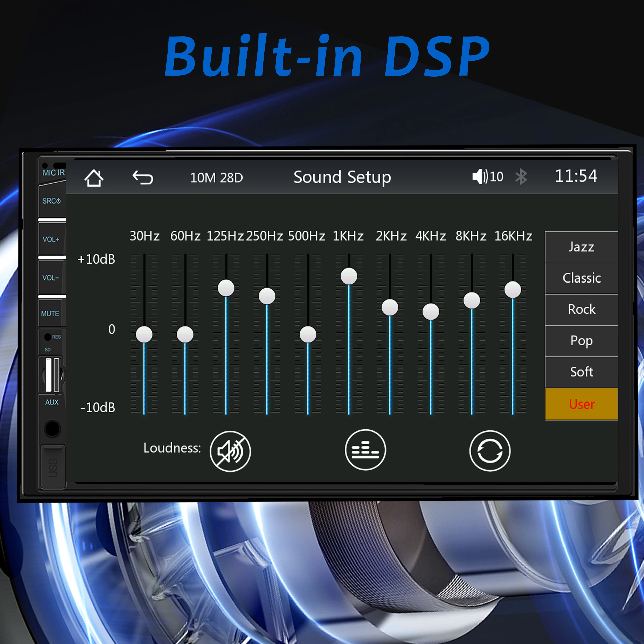The width and height of the screenshot is (644, 644).
Task: Click the 8KHz slider knob
Action: (x=472, y=301)
